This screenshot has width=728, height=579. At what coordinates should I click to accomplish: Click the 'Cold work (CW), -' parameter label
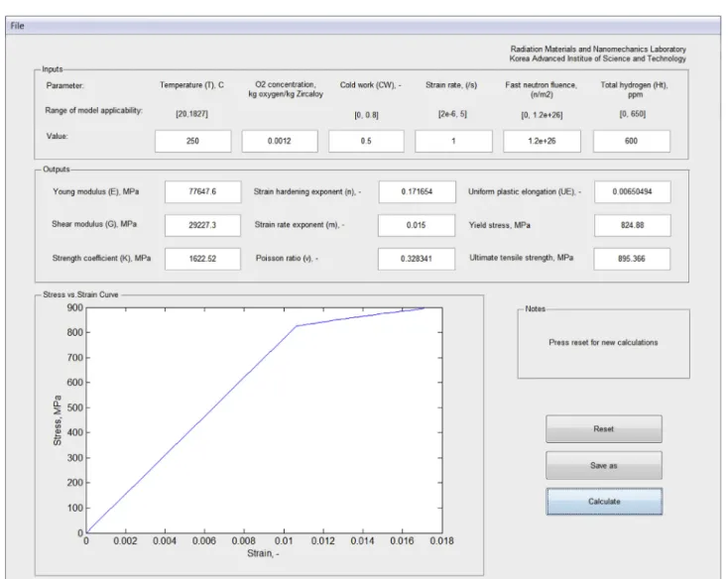click(x=371, y=85)
